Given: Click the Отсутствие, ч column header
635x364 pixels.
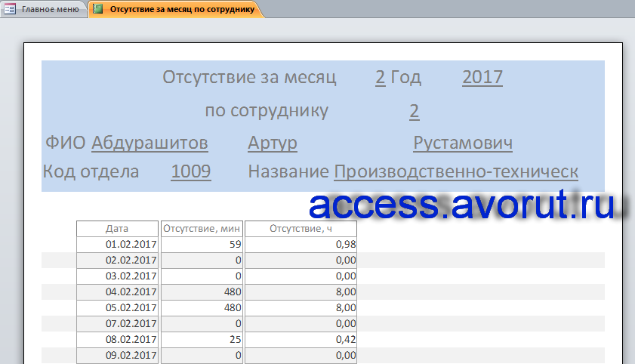Looking at the screenshot, I should 301,229.
